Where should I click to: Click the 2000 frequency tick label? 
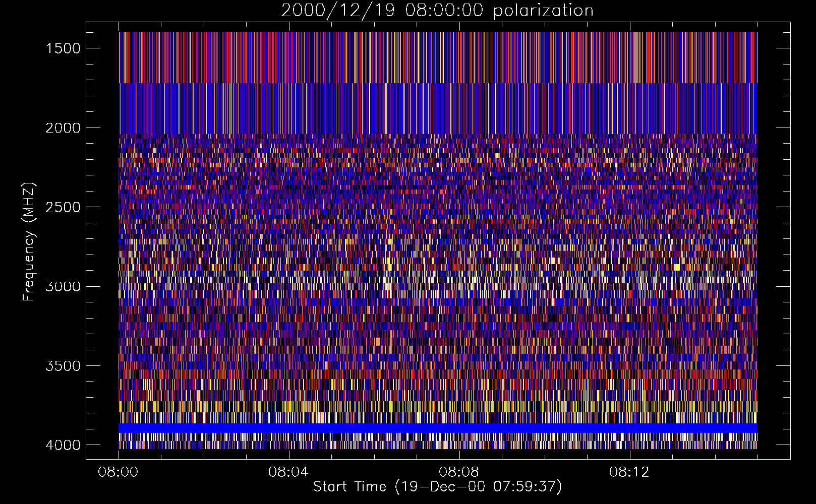63,128
